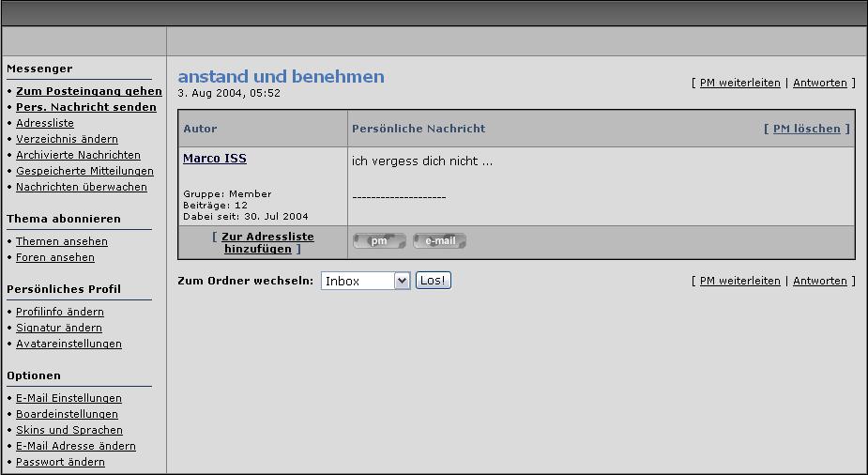Open the Inbox folder dropdown

[365, 281]
